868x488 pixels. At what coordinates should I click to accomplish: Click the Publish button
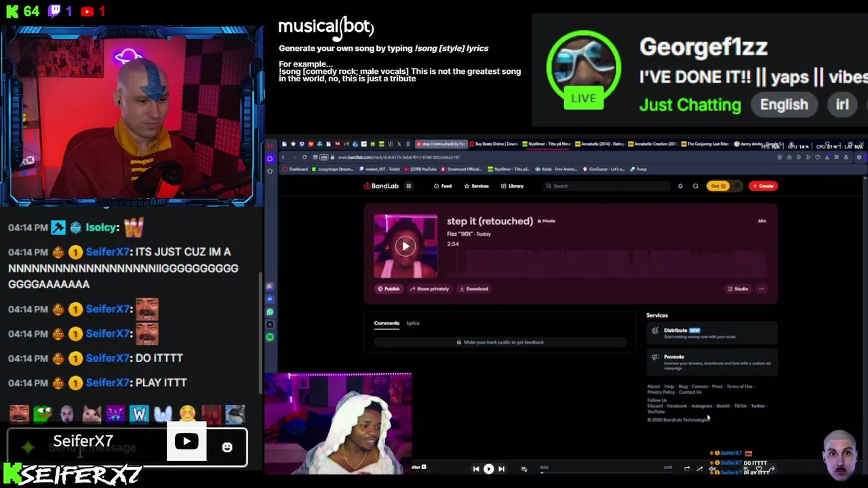point(389,289)
